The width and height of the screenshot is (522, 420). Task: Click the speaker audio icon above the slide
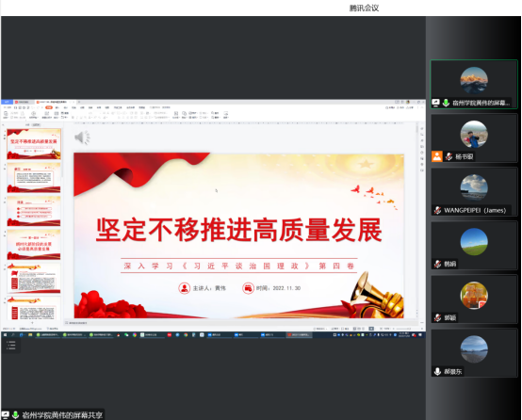[x=82, y=137]
